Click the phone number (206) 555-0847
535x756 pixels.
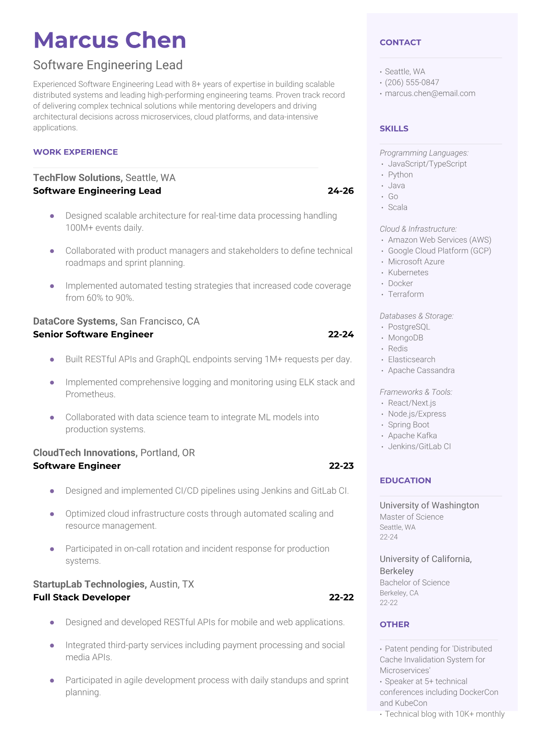(x=412, y=83)
